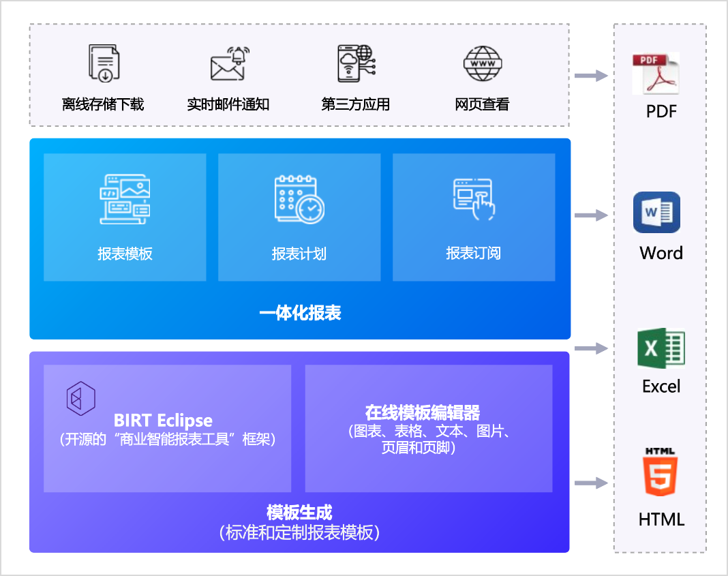This screenshot has width=728, height=576.
Task: Click the real-time email notification icon
Action: (228, 64)
